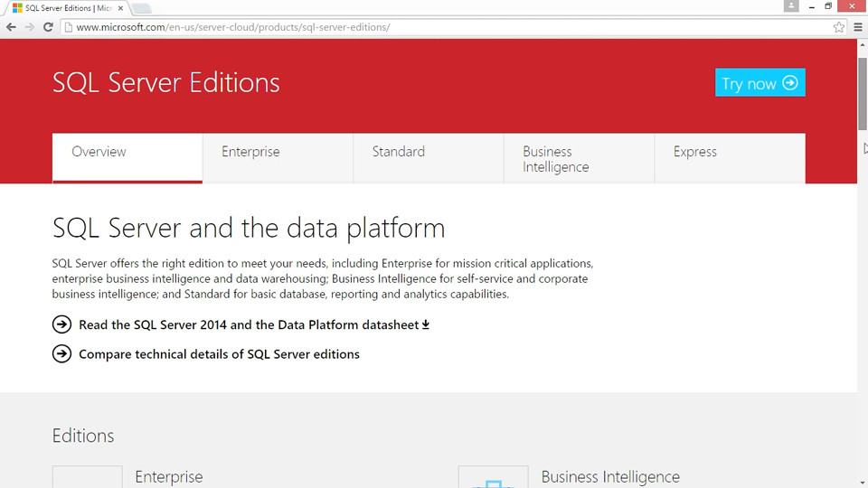Click the Chrome user profile icon
This screenshot has height=488, width=868.
[x=791, y=6]
